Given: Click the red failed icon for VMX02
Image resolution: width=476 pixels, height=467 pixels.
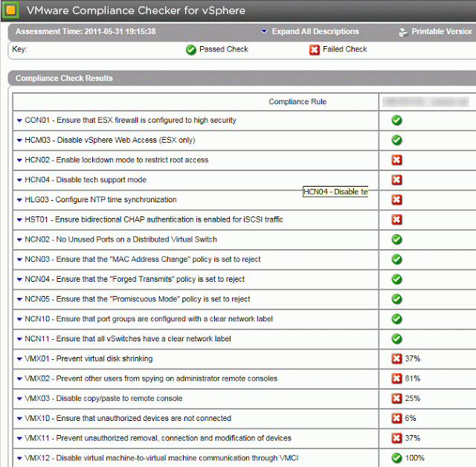Looking at the screenshot, I should [396, 379].
